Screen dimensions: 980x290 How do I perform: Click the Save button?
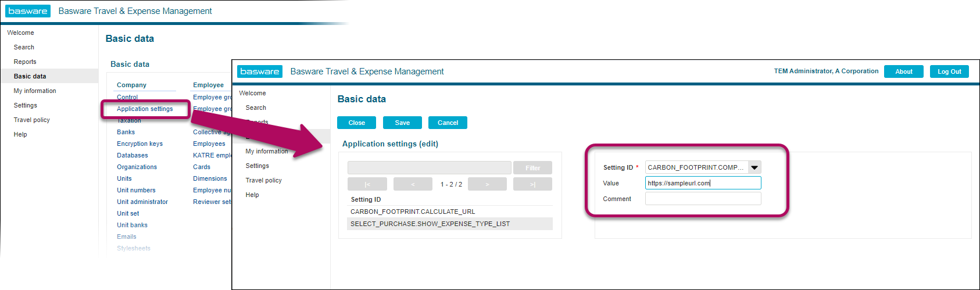[402, 123]
